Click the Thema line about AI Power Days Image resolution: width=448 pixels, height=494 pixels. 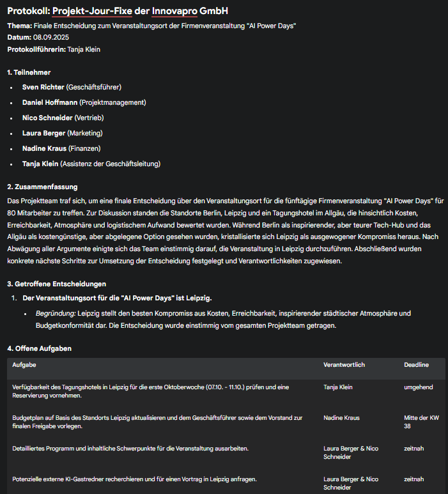(x=151, y=26)
